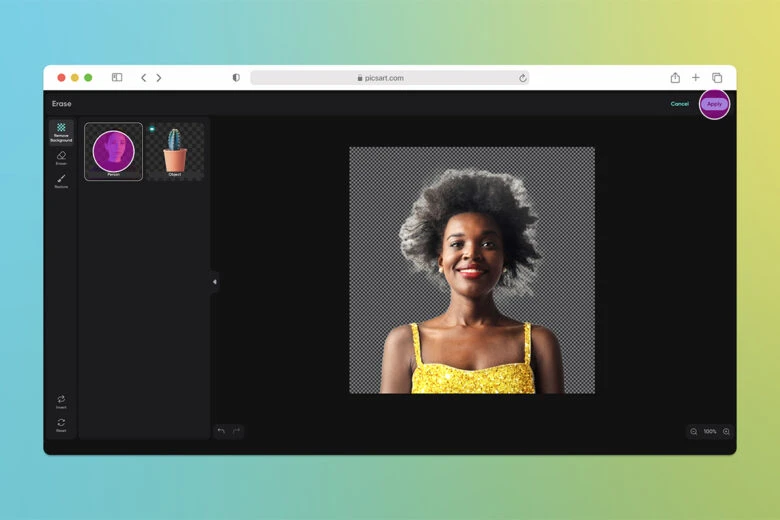780x520 pixels.
Task: Select the Restore brush tool
Action: (x=61, y=180)
